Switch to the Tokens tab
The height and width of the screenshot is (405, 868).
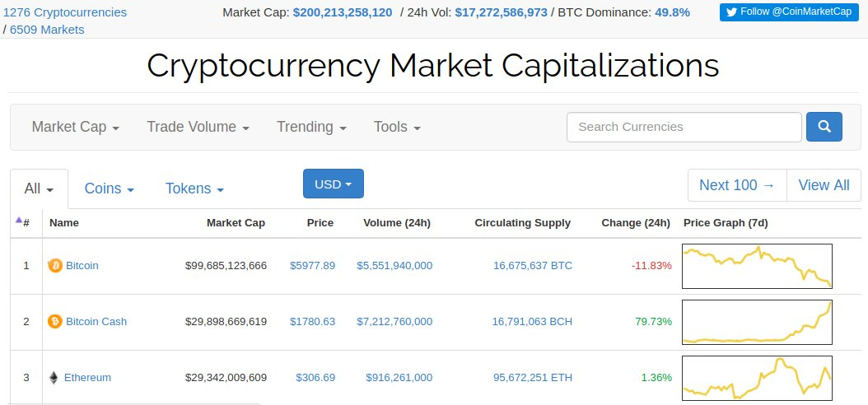click(x=195, y=189)
